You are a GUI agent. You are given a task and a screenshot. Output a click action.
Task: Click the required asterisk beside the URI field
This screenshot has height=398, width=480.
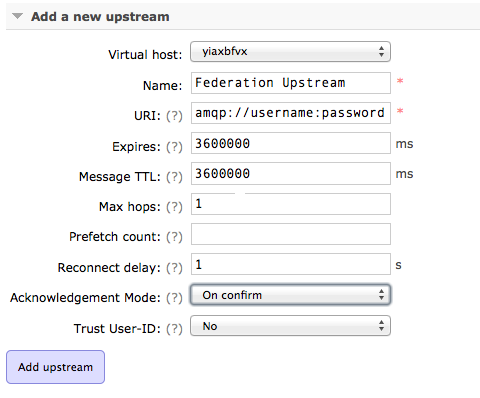(x=400, y=111)
